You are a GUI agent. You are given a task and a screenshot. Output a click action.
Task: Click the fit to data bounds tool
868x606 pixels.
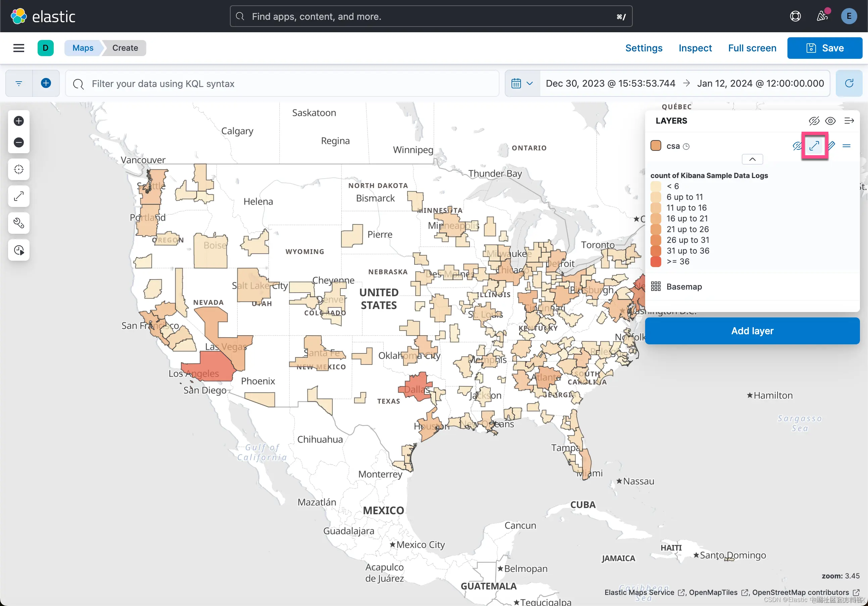coord(18,196)
